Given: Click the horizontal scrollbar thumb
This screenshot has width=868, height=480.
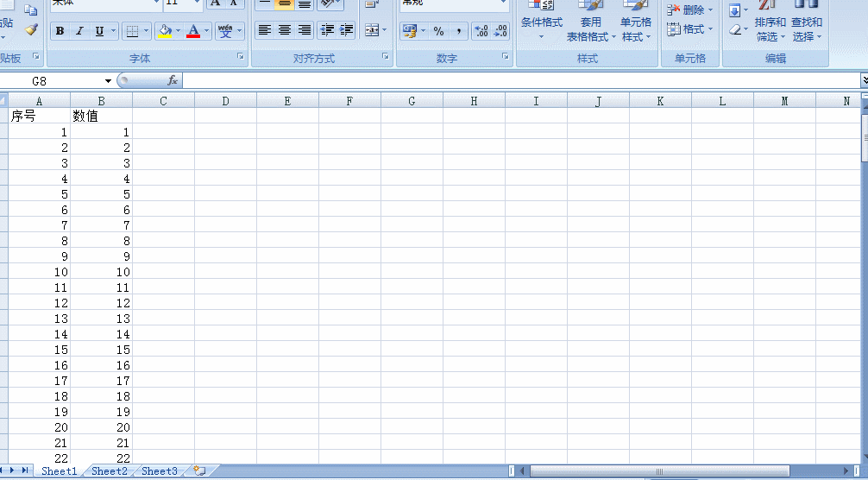Looking at the screenshot, I should click(x=659, y=471).
